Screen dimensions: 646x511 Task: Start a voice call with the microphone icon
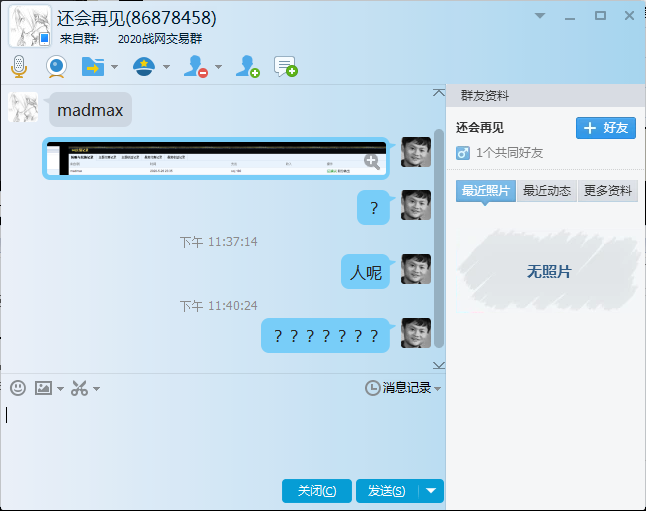(19, 67)
